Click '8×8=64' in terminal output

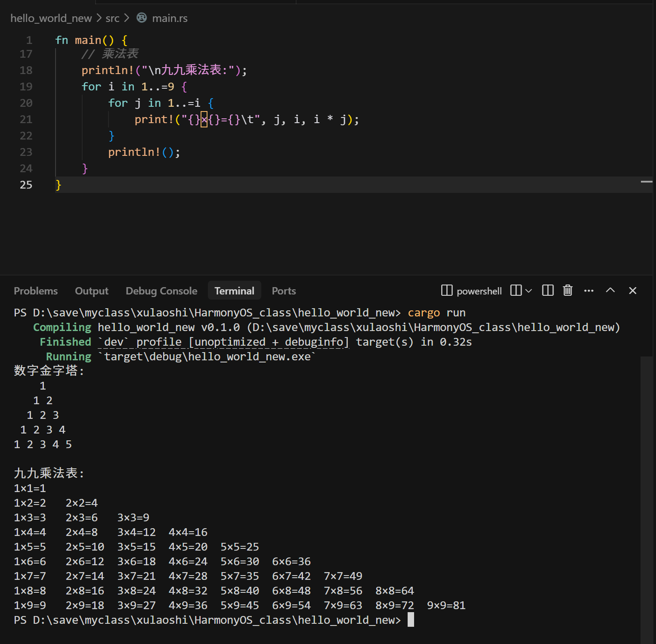394,591
